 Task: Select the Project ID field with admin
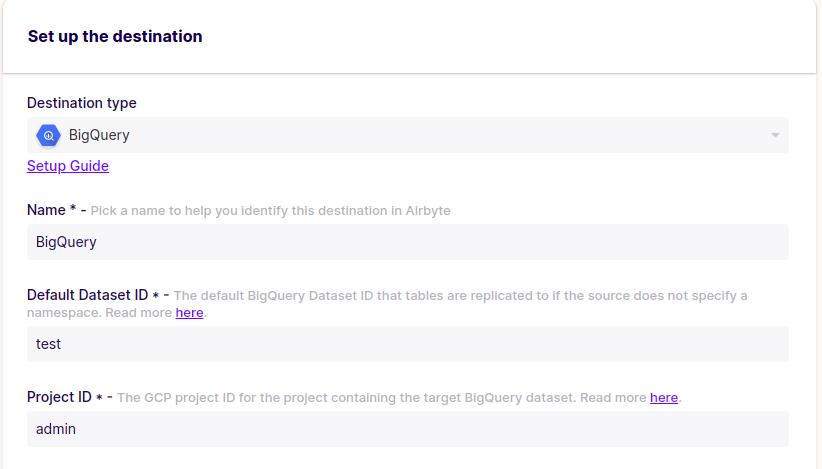pos(407,429)
